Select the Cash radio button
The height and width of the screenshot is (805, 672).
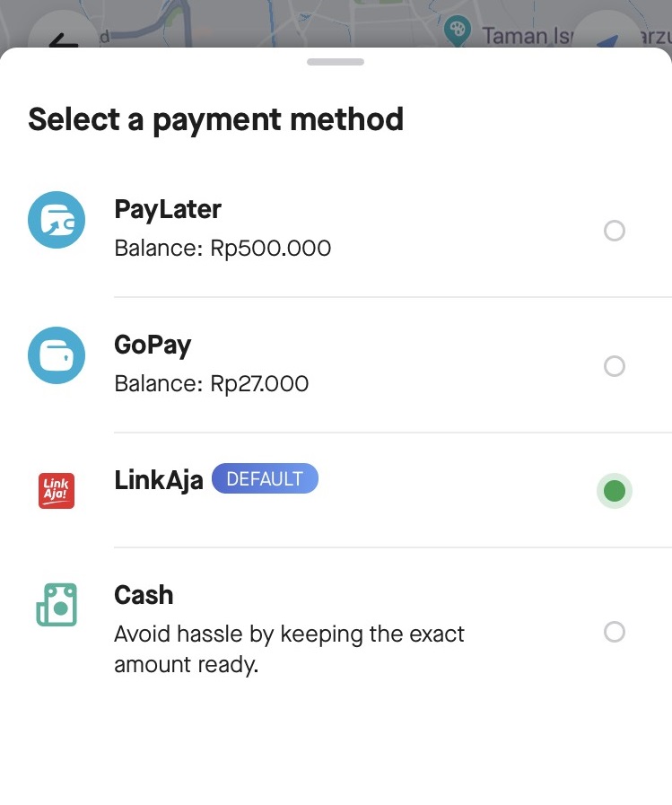tap(615, 632)
